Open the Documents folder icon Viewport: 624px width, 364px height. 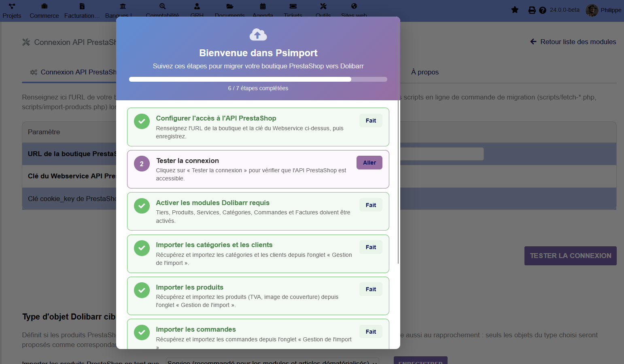[230, 6]
